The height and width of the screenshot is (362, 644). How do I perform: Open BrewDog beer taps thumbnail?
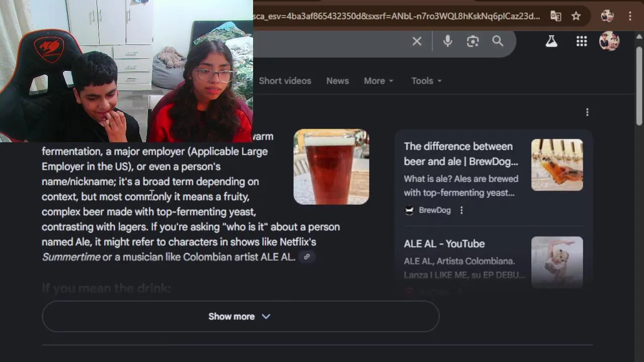(x=557, y=165)
